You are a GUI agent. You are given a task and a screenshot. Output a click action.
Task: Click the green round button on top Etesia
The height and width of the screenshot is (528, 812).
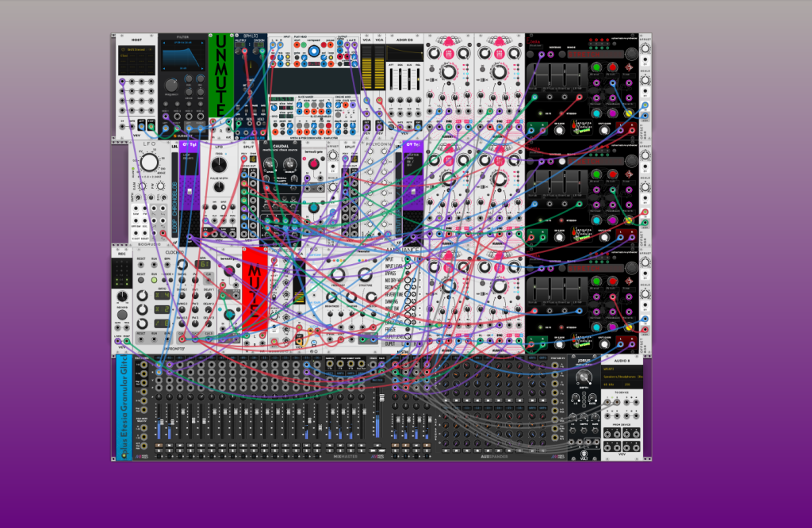(x=596, y=67)
